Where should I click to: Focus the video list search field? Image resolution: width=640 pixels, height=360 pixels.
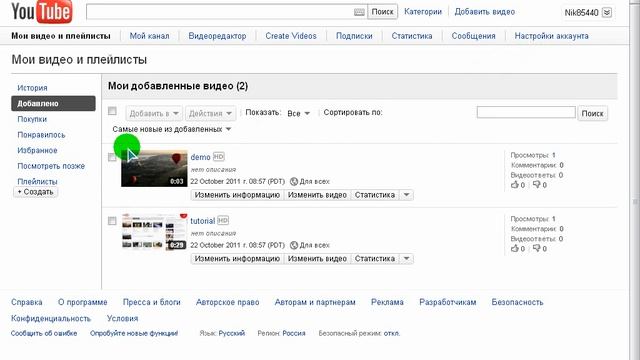coord(526,112)
